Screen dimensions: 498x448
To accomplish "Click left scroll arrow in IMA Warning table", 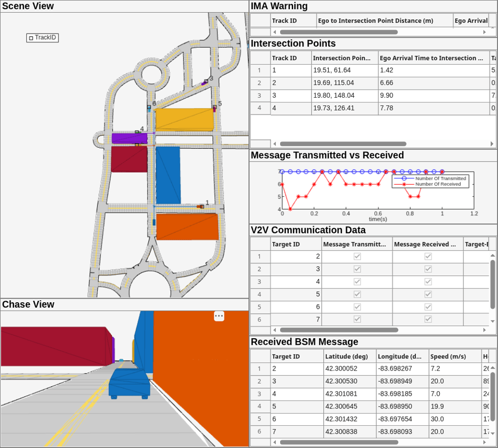I will point(275,32).
